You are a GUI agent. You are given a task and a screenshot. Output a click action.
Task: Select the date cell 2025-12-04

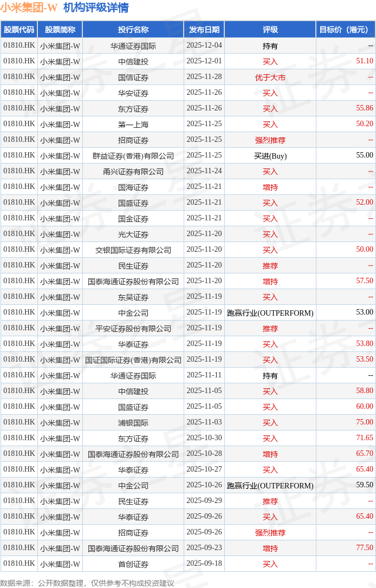[204, 45]
